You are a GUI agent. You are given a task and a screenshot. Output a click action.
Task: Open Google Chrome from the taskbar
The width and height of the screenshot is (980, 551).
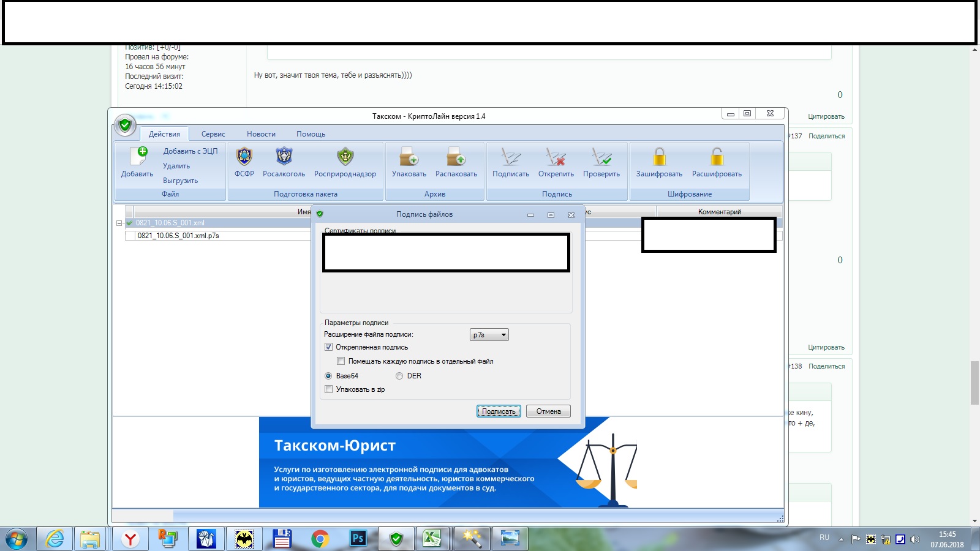pyautogui.click(x=319, y=539)
